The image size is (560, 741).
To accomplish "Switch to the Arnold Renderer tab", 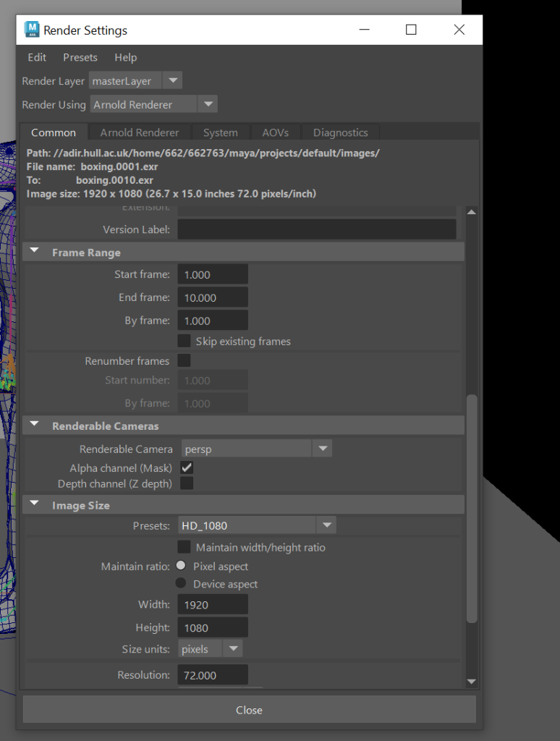I will pos(140,132).
